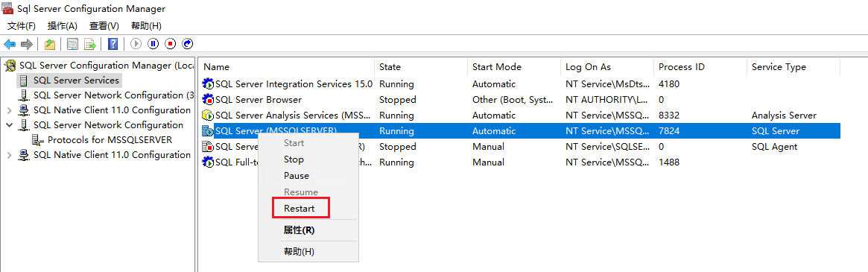
Task: Click the SQL Server Browser row icon
Action: pyautogui.click(x=208, y=100)
